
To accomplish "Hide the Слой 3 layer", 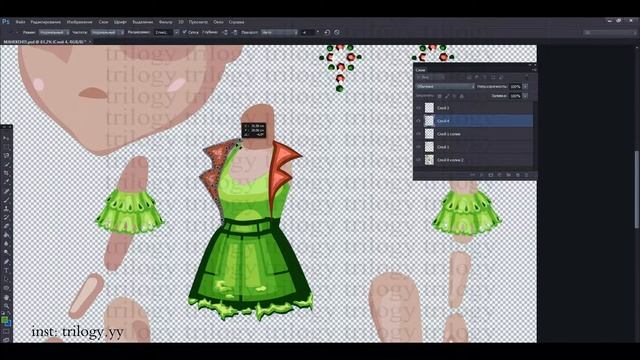I will click(x=418, y=108).
